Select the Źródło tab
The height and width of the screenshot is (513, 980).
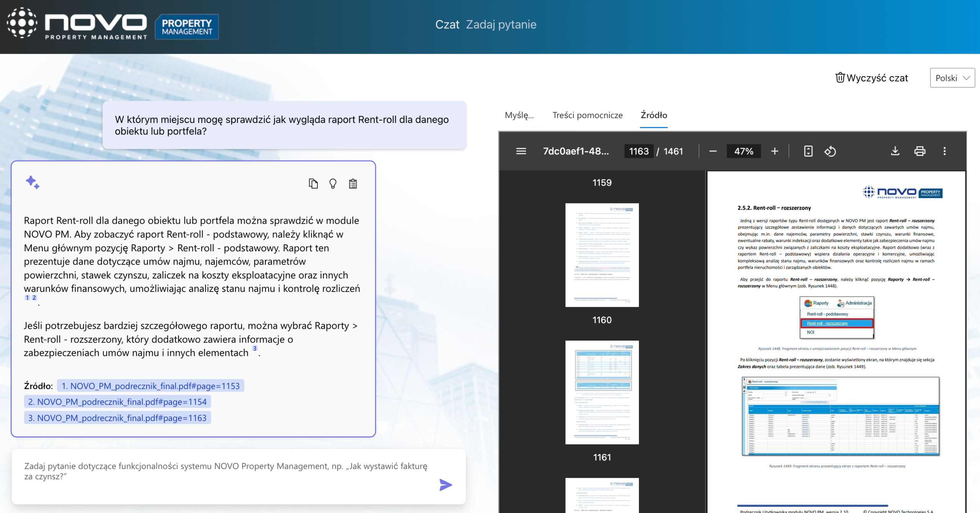point(654,115)
